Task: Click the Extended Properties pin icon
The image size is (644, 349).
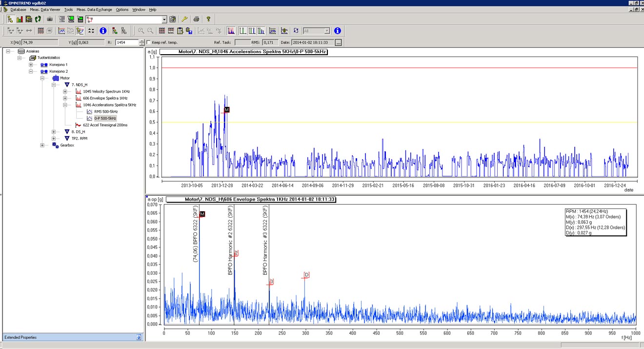Action: tap(139, 337)
